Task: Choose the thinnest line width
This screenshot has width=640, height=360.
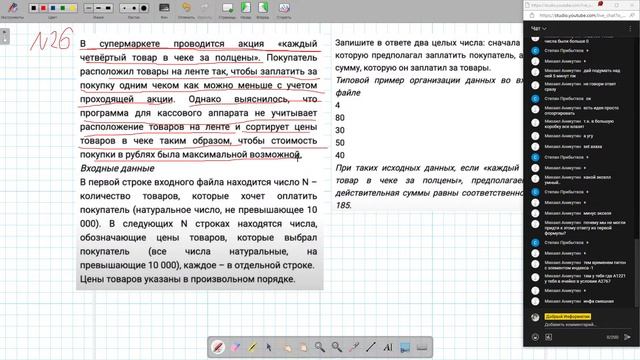Action: click(89, 8)
